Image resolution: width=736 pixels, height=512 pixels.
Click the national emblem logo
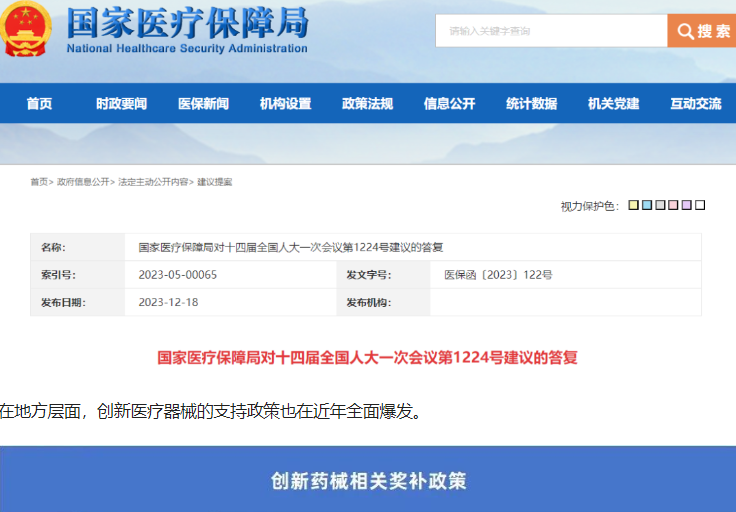pos(25,29)
